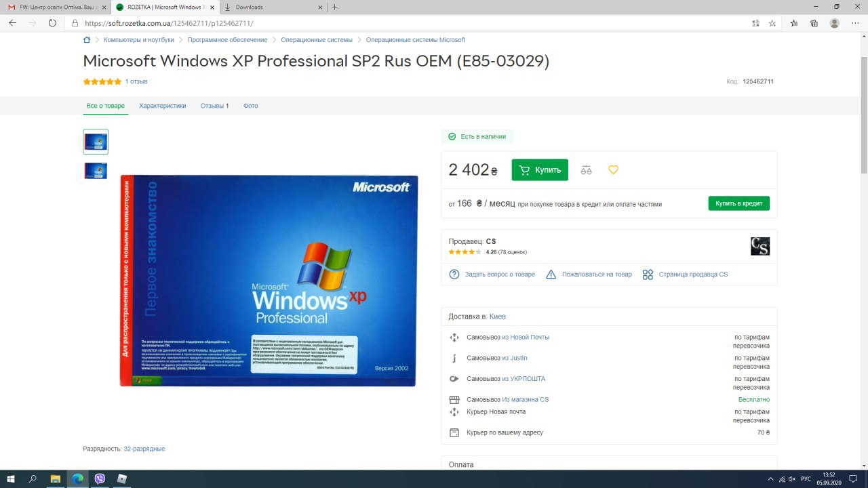
Task: Select the first product thumbnail
Action: pyautogui.click(x=96, y=142)
